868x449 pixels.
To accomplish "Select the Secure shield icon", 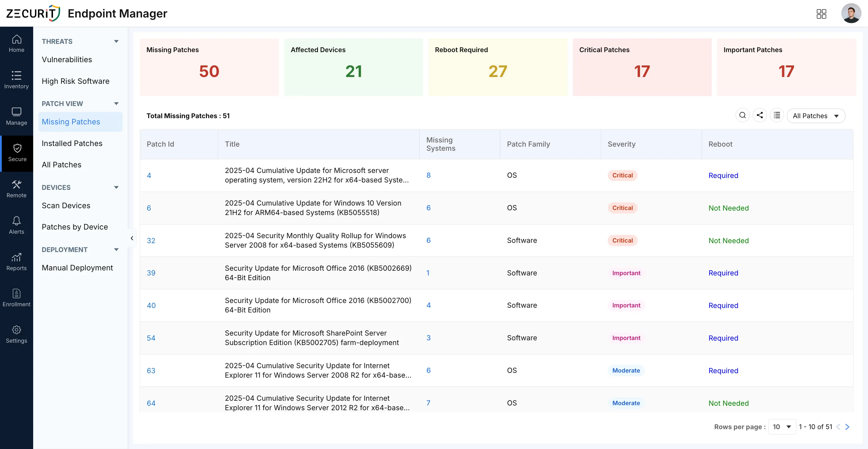I will coord(17,148).
